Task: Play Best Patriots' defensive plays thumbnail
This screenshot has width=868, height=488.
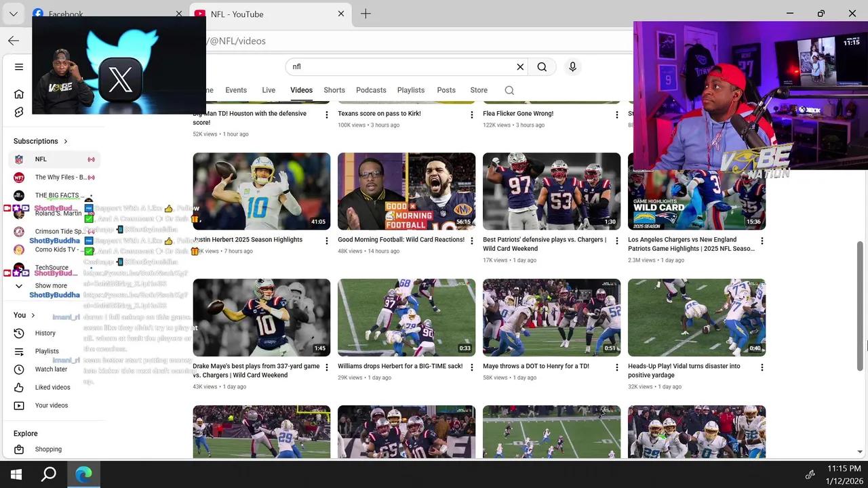Action: pyautogui.click(x=552, y=192)
